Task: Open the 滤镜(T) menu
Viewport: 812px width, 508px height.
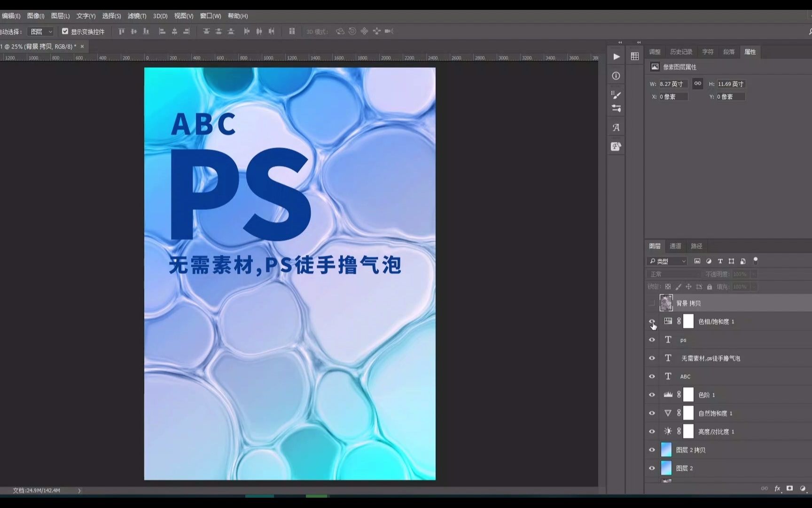Action: [x=137, y=16]
